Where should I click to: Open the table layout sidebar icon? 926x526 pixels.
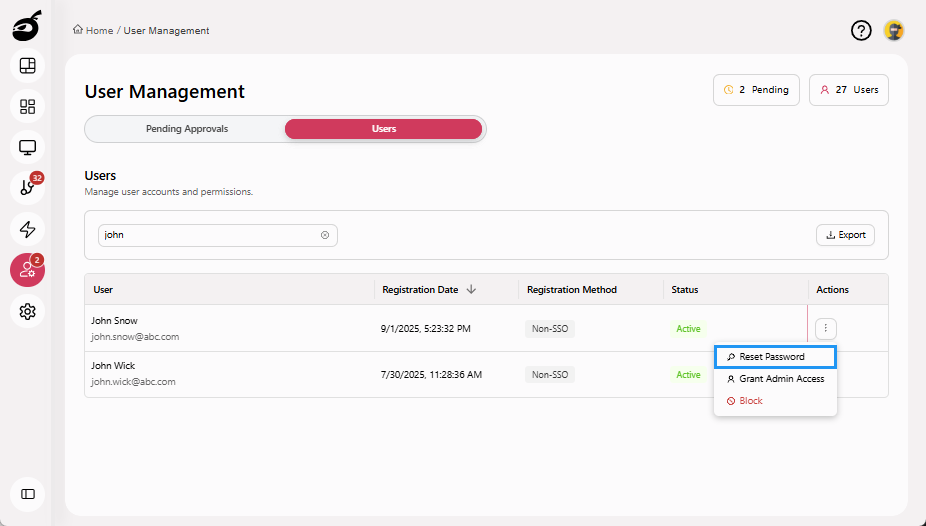click(x=28, y=66)
